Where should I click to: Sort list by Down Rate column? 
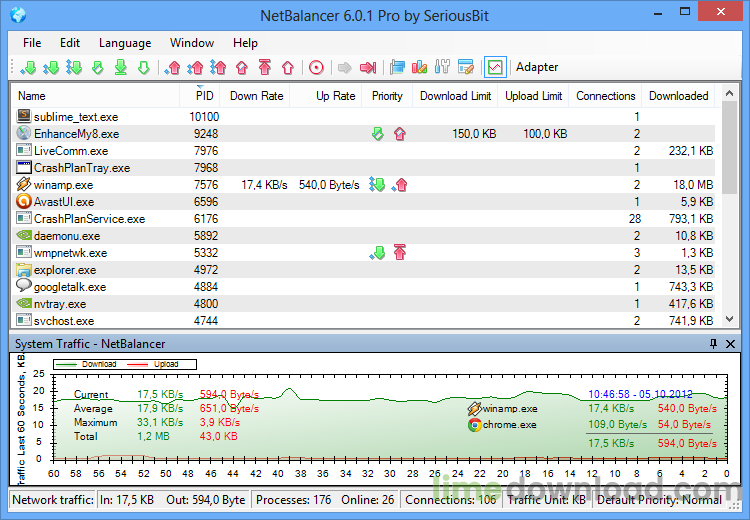coord(256,96)
